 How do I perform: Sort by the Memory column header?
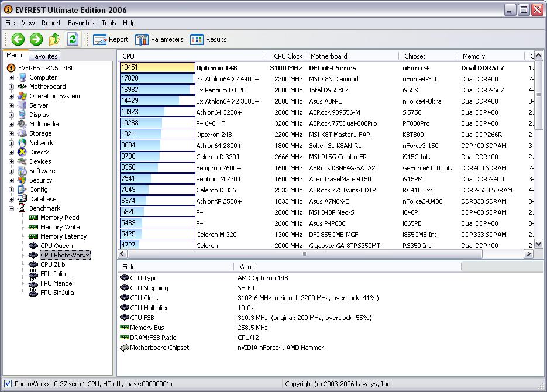pos(491,56)
